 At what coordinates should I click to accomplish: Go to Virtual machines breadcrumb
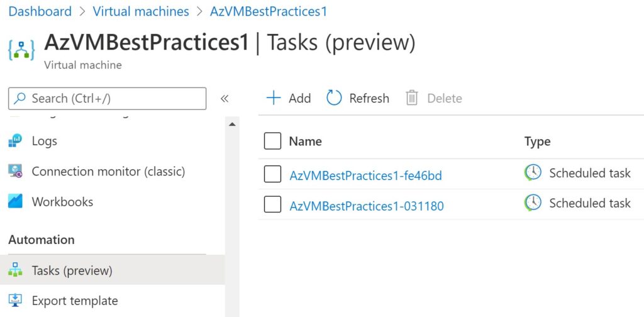click(x=141, y=11)
